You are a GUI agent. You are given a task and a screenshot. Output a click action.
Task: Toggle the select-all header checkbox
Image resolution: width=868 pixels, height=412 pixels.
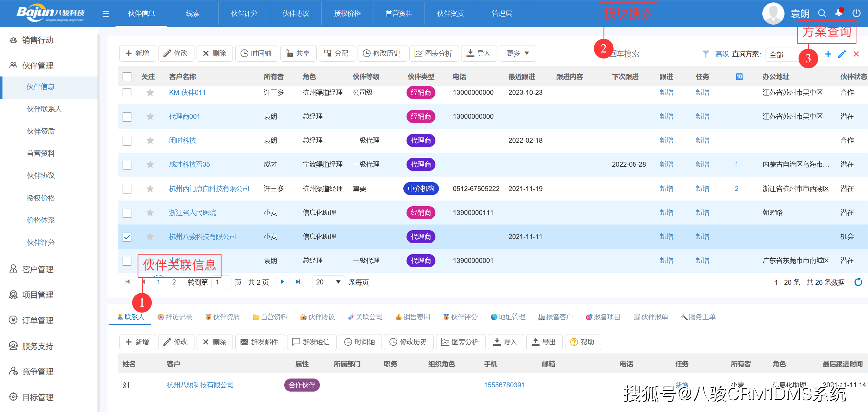127,76
